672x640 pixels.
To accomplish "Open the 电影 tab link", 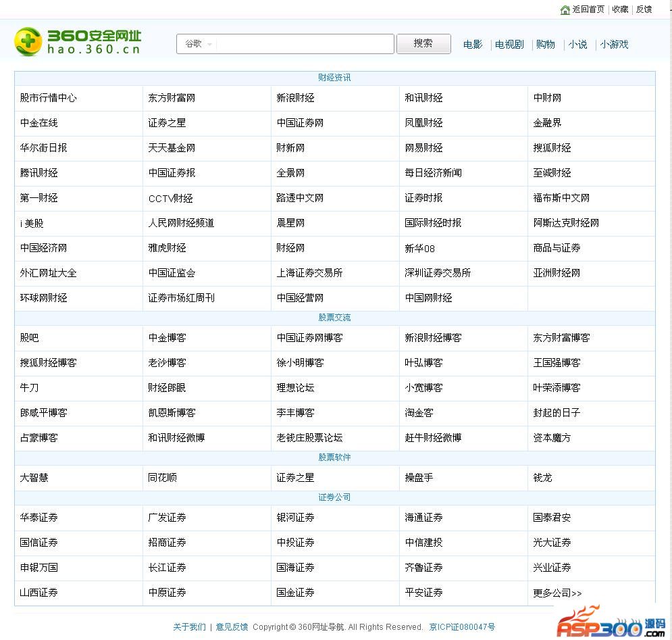I will click(x=473, y=45).
